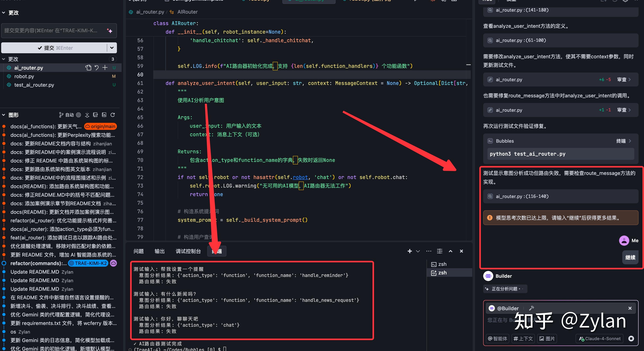644x351 pixels.
Task: Switch to the 调试控制台 debug console tab
Action: 188,251
